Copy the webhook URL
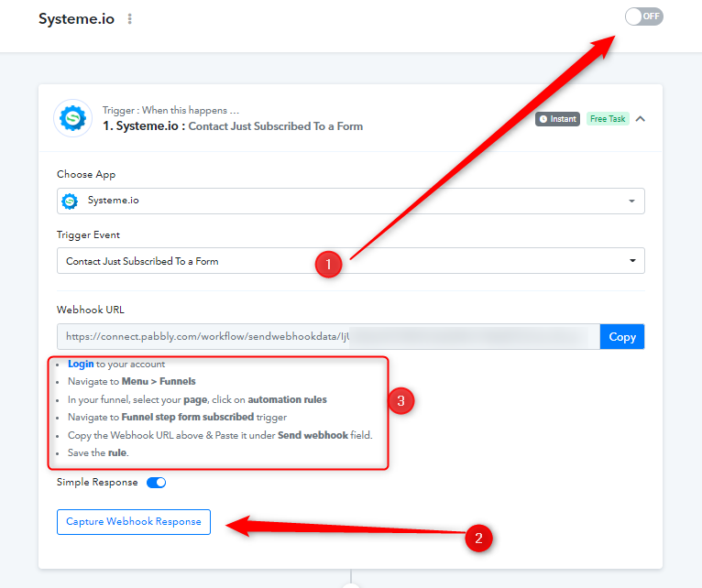The width and height of the screenshot is (702, 588). click(x=622, y=336)
